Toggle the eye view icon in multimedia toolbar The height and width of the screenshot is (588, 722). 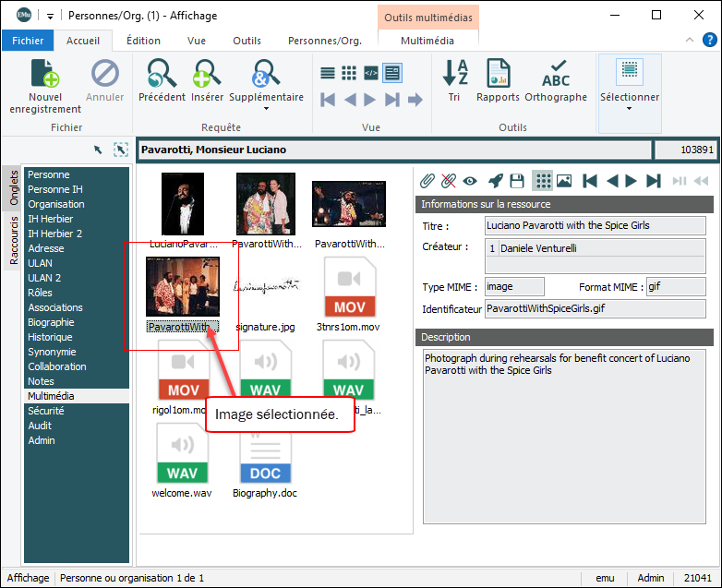click(471, 181)
